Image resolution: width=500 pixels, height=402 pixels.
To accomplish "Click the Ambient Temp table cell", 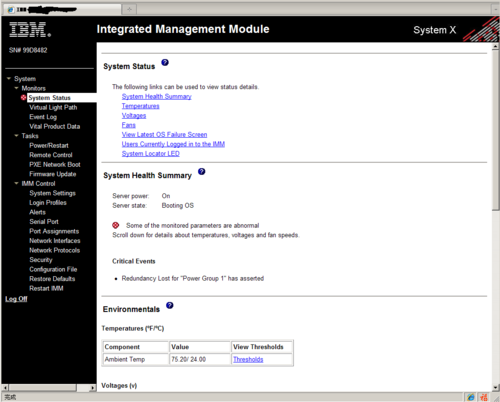I will click(x=136, y=359).
